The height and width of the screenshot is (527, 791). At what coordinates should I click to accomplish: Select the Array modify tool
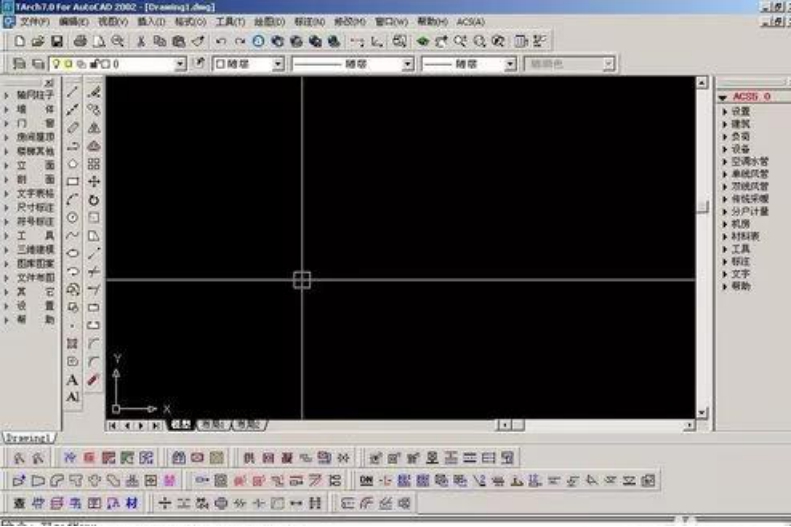tap(94, 164)
